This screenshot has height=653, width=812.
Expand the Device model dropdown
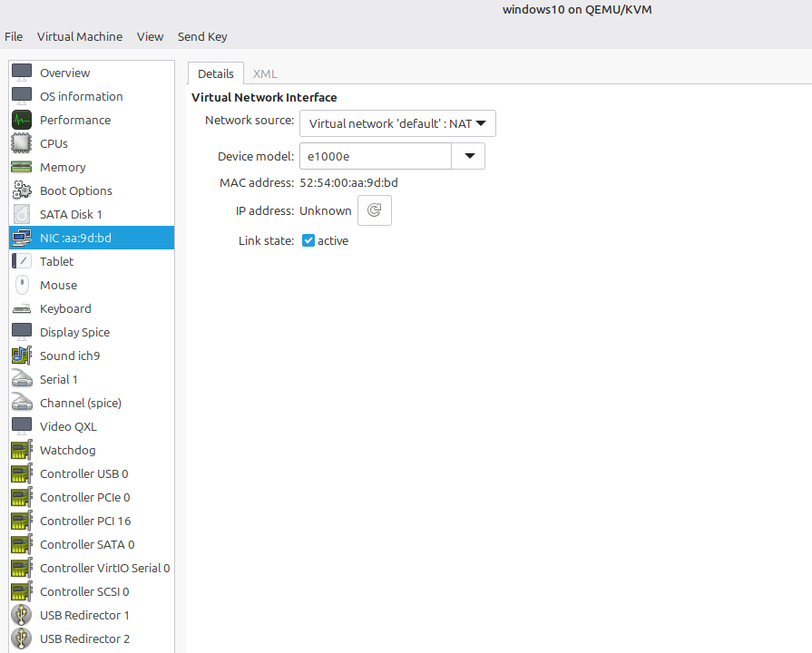[469, 155]
